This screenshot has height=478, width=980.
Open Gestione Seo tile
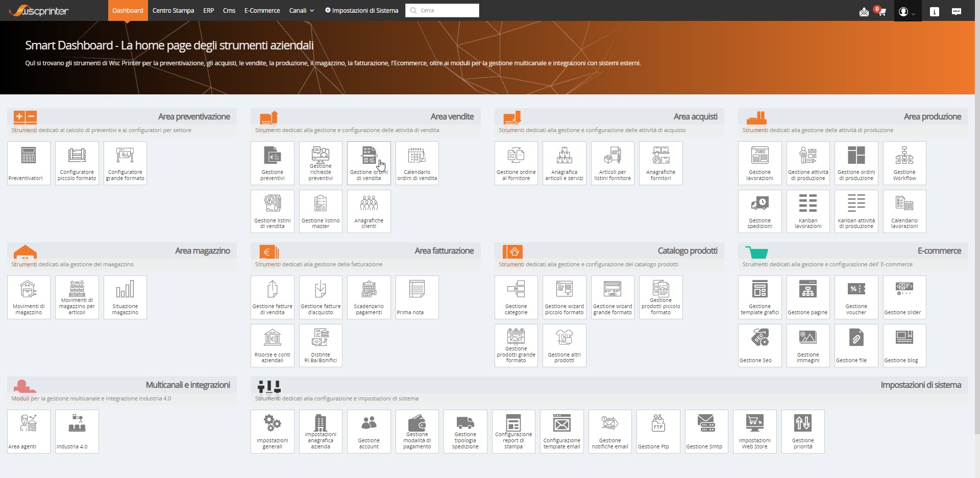[759, 345]
